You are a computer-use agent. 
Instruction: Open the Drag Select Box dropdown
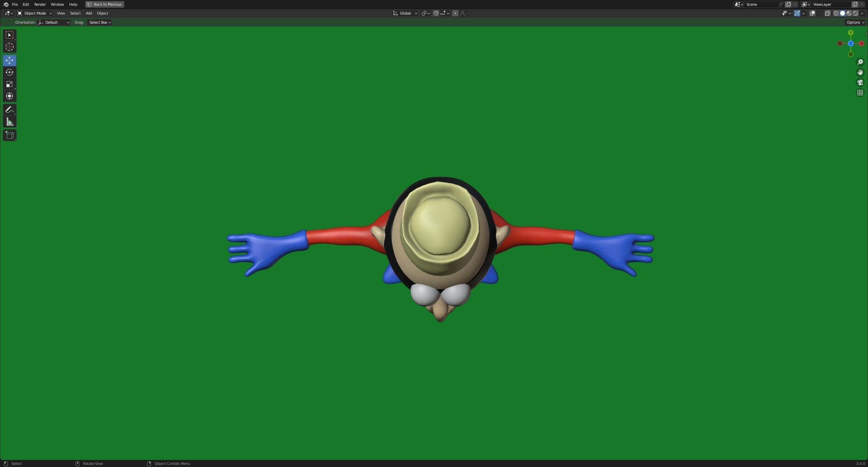[x=100, y=22]
